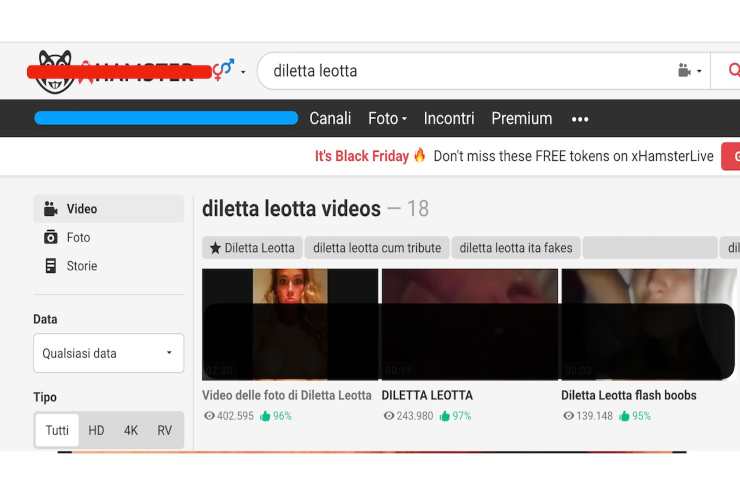Click the thumbs-up icon showing 95%
740x500 pixels.
[624, 416]
